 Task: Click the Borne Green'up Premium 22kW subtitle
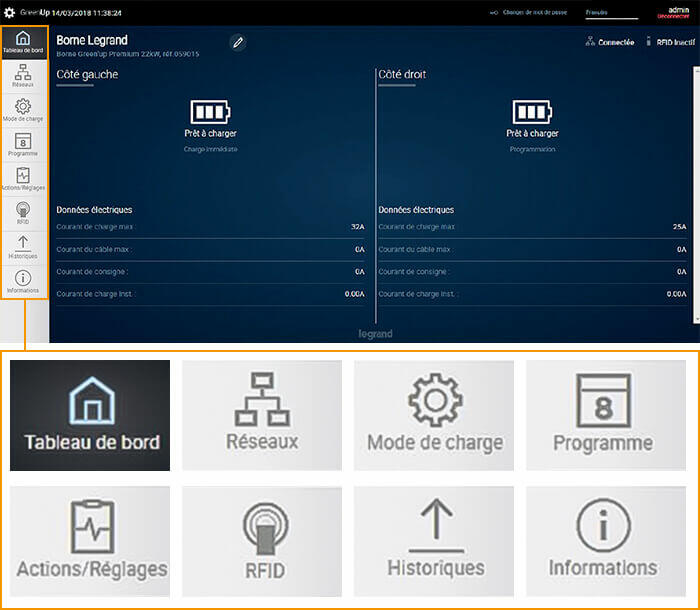tap(128, 54)
